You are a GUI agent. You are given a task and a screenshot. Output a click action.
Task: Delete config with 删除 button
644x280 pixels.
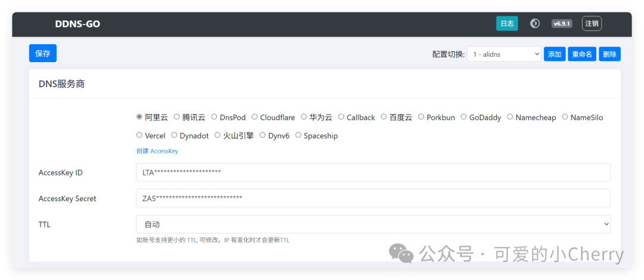point(609,54)
